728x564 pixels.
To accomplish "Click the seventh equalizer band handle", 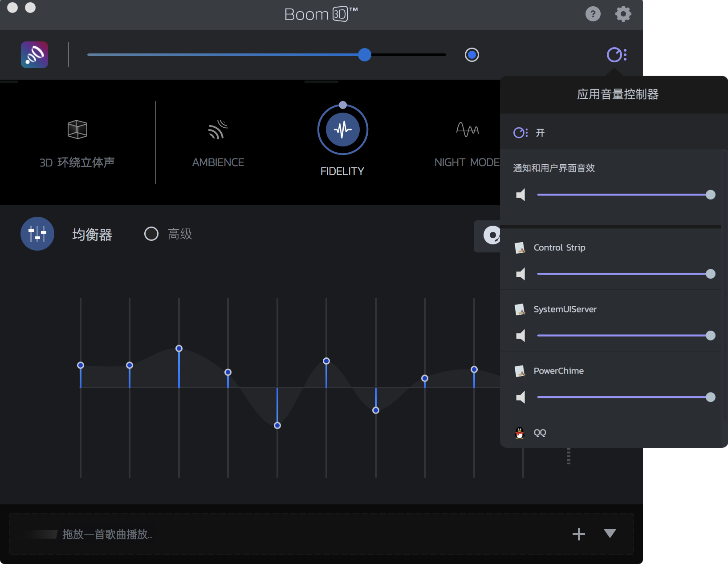I will coord(376,410).
